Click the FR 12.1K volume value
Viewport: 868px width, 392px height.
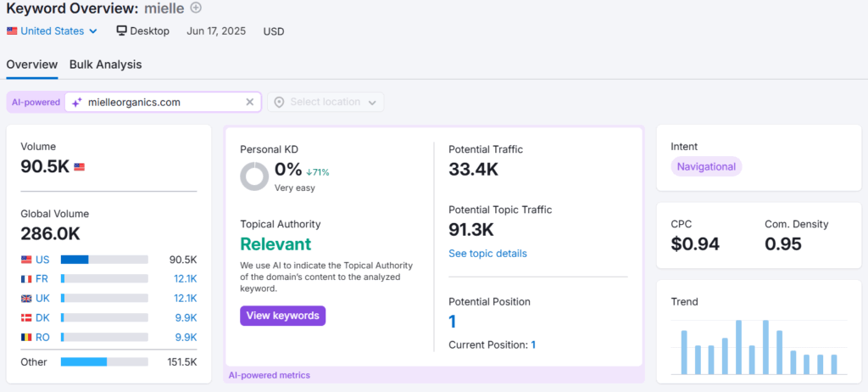coord(186,279)
